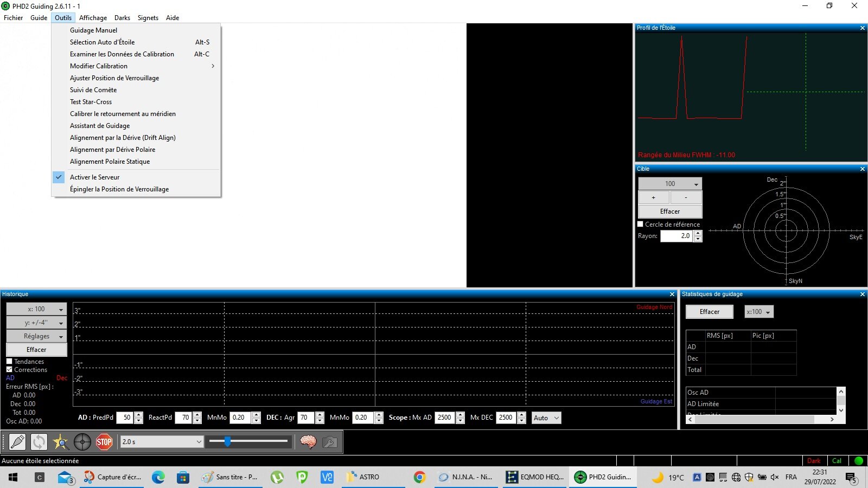Switch to N.I.N.A. in the taskbar

click(465, 477)
